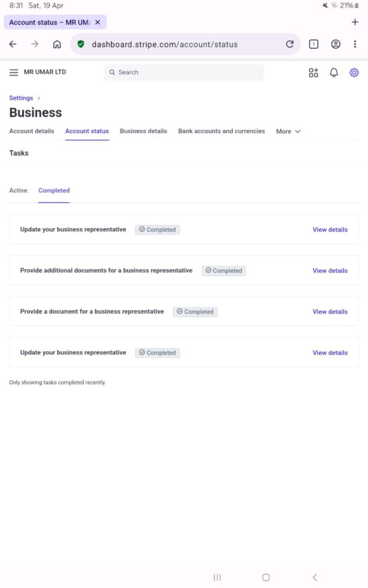368x588 pixels.
Task: Open the browser three-dot menu
Action: click(355, 44)
